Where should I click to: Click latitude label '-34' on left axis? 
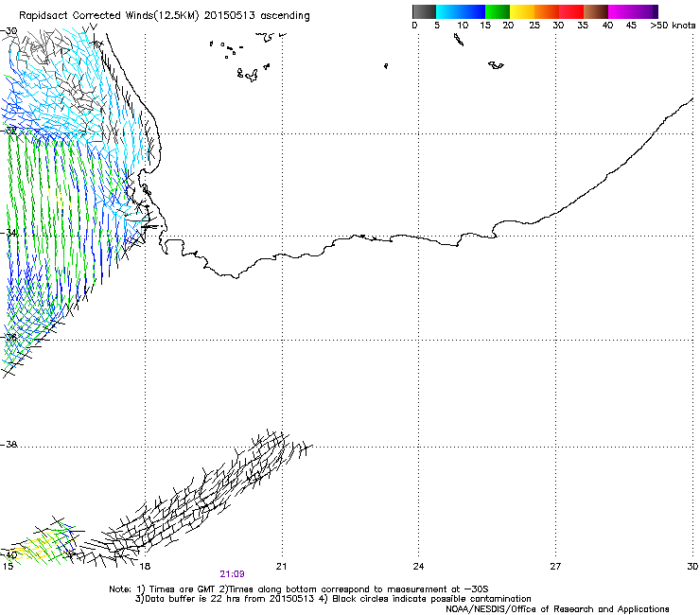coord(9,233)
